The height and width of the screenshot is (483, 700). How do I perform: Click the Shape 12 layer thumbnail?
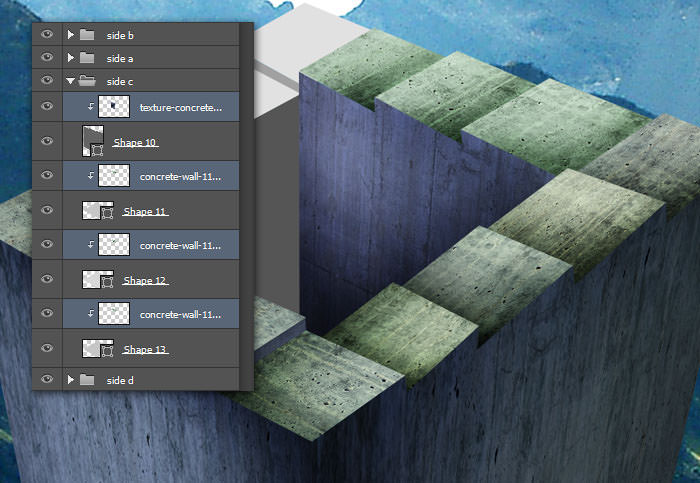pyautogui.click(x=98, y=279)
